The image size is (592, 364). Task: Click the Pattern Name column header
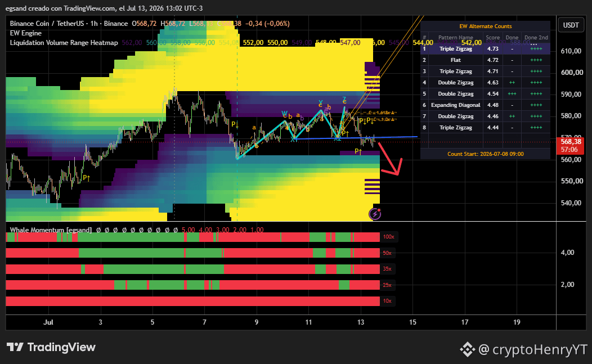(455, 37)
